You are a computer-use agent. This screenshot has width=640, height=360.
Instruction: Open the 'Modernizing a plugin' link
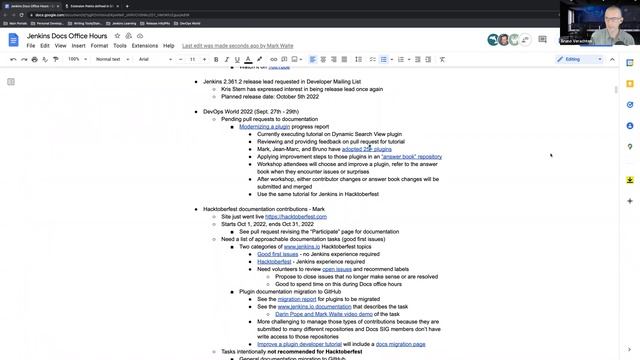[x=264, y=127]
